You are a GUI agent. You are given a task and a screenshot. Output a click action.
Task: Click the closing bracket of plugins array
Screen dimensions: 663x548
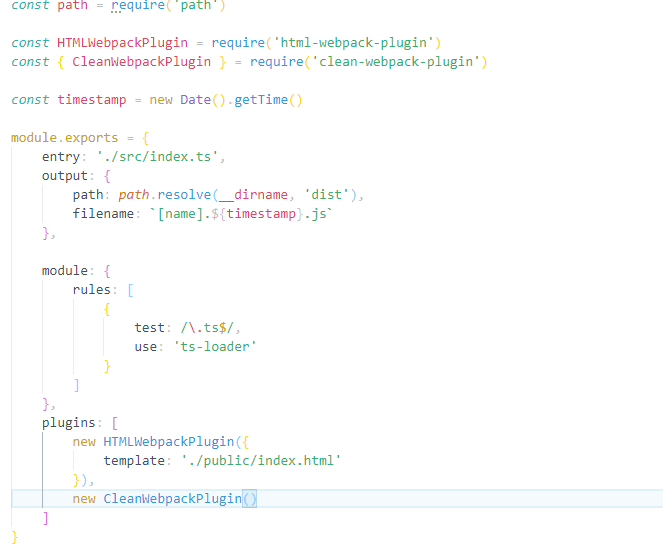(x=46, y=518)
